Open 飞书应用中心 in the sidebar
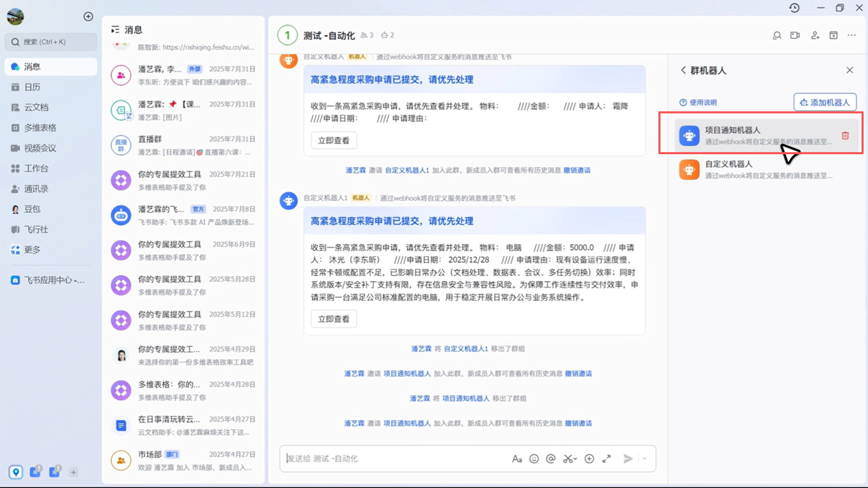 coord(51,280)
